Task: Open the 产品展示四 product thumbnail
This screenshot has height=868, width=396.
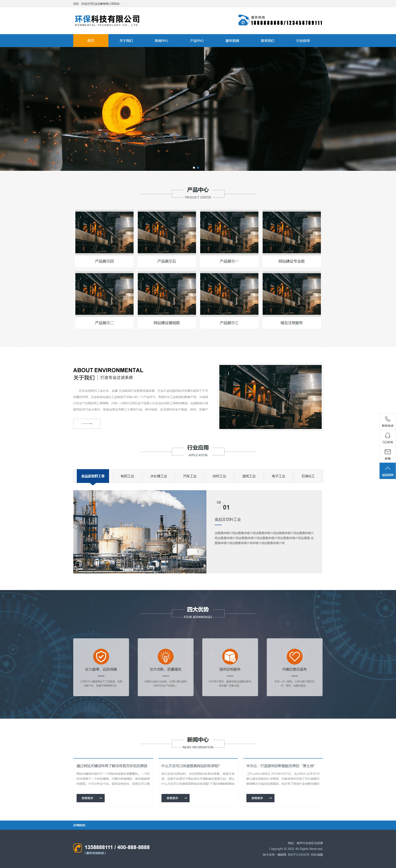Action: coord(104,233)
